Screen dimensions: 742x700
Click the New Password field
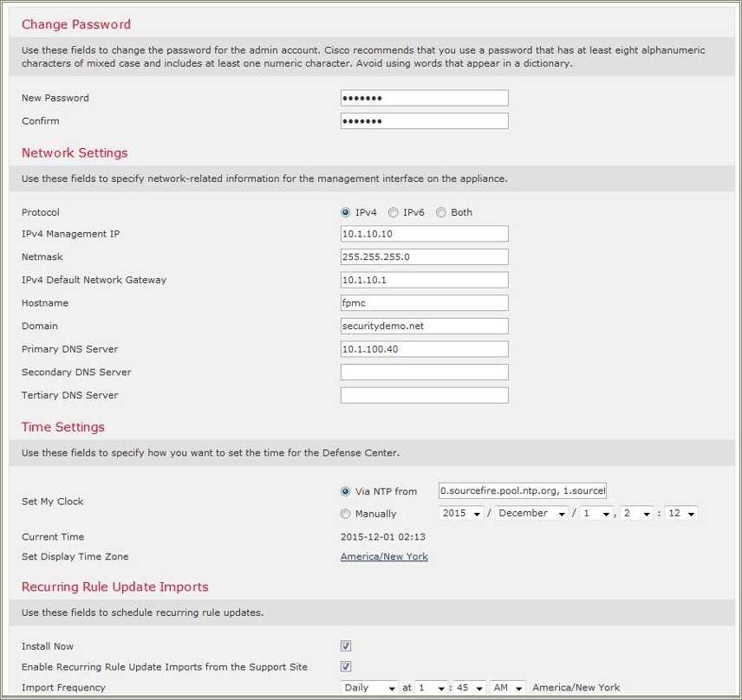coord(424,97)
